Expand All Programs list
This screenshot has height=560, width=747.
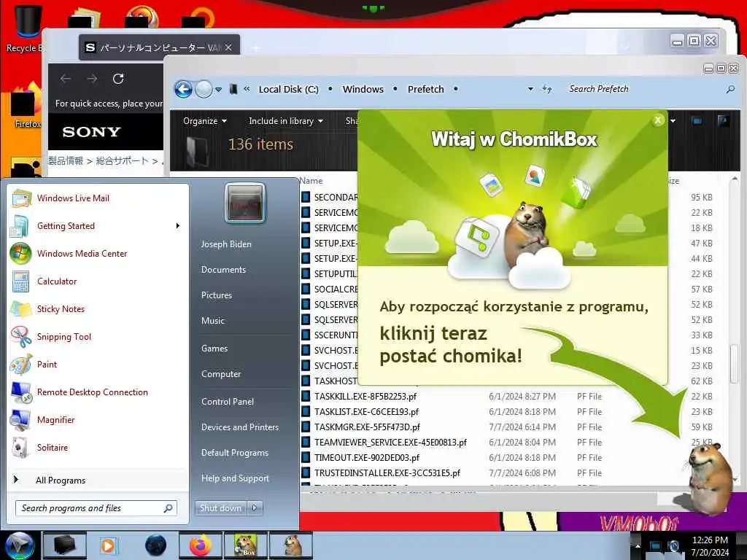(61, 481)
